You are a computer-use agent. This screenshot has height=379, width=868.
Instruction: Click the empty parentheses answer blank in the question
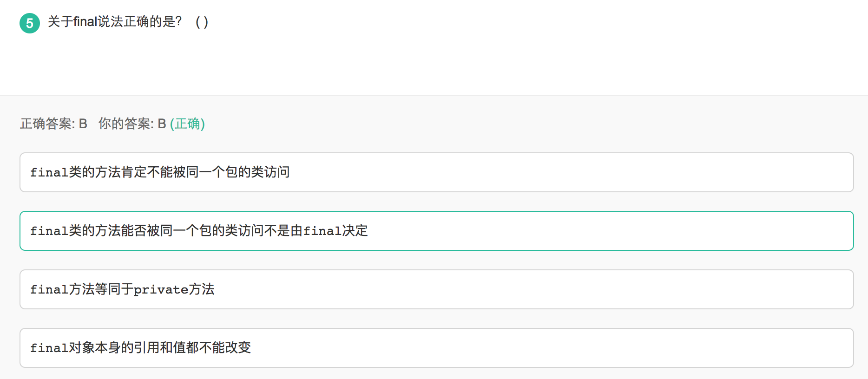click(x=202, y=22)
